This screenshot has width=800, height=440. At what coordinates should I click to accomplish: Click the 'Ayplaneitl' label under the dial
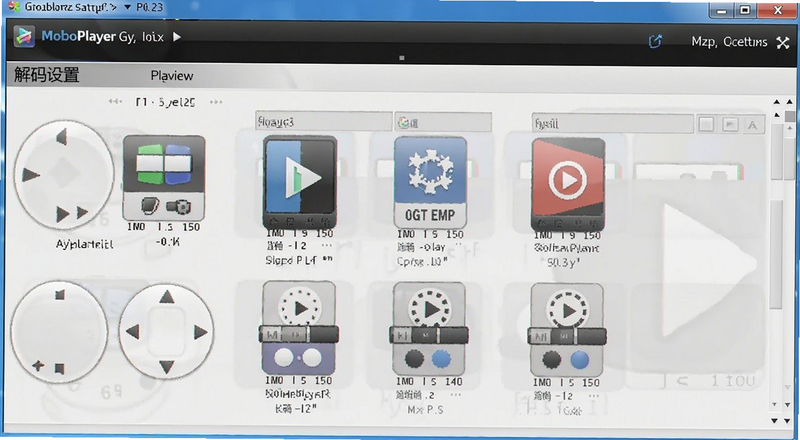[84, 245]
